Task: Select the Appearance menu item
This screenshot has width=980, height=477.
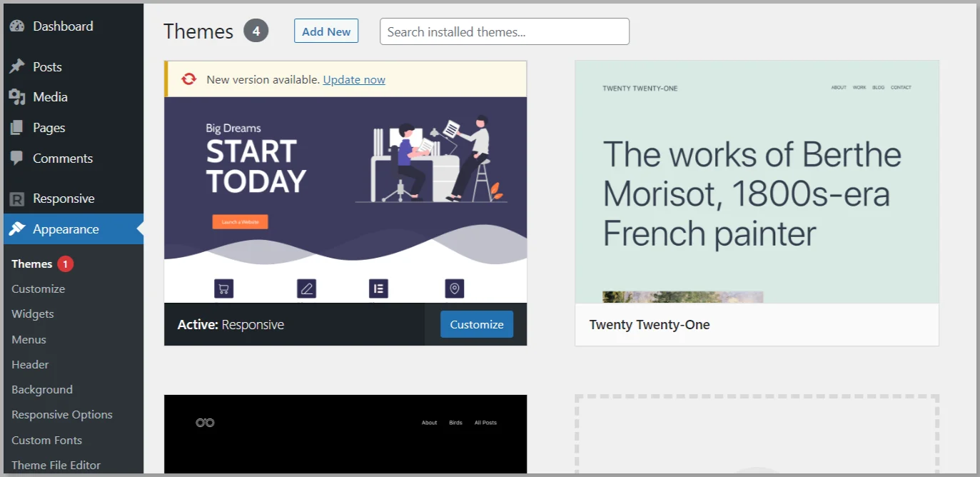Action: (x=73, y=229)
